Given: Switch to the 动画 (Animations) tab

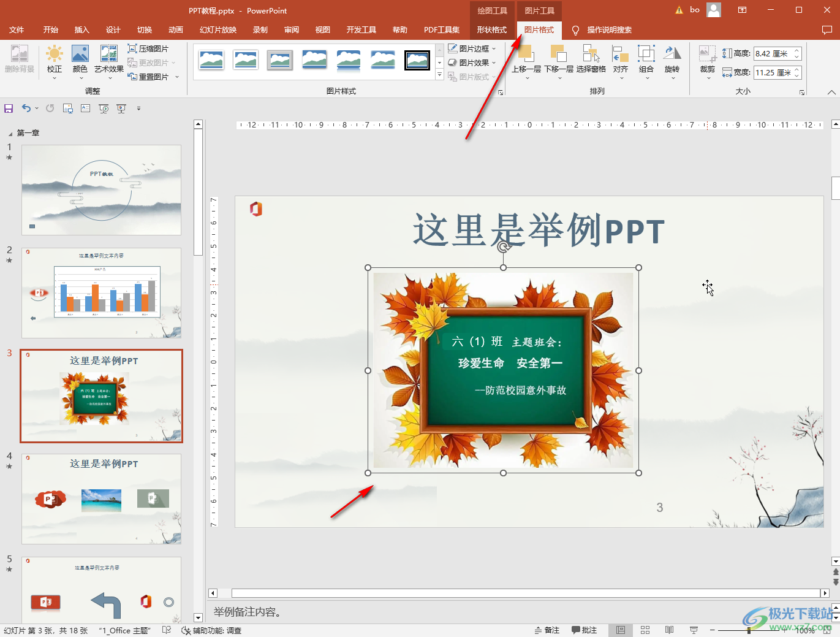Looking at the screenshot, I should coord(176,30).
